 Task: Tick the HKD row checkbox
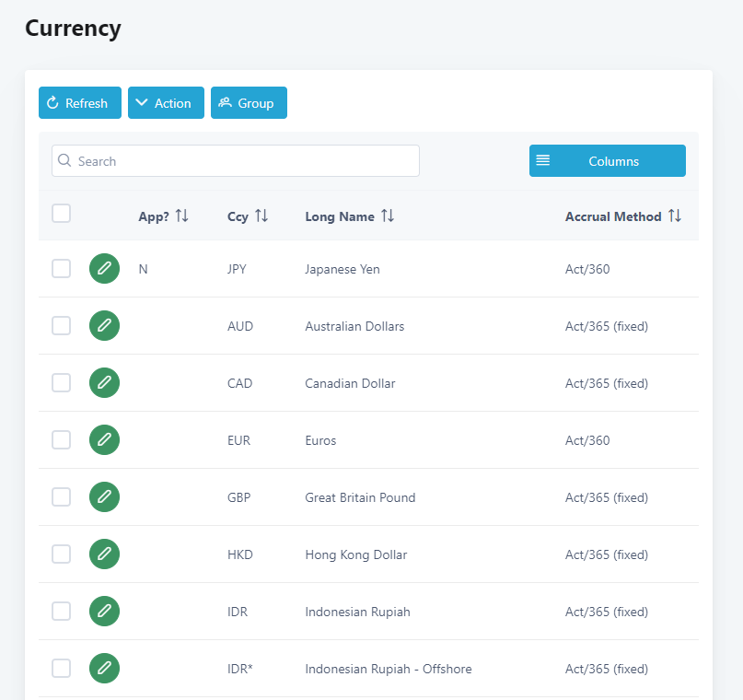coord(61,554)
